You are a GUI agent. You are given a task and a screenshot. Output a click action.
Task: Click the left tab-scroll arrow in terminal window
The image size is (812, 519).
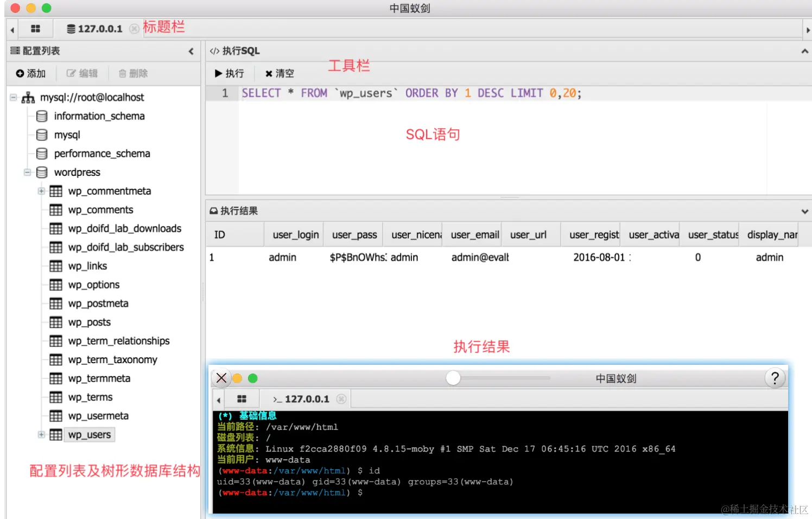(x=219, y=400)
